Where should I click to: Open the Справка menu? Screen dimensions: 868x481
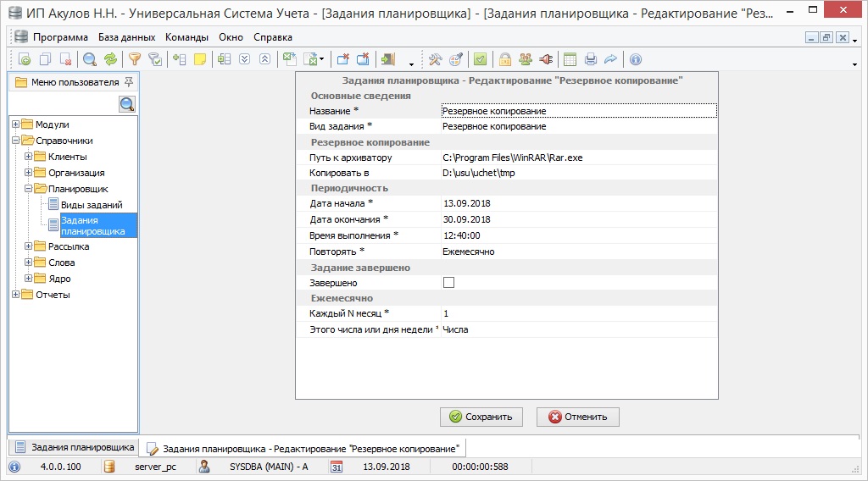pyautogui.click(x=273, y=37)
